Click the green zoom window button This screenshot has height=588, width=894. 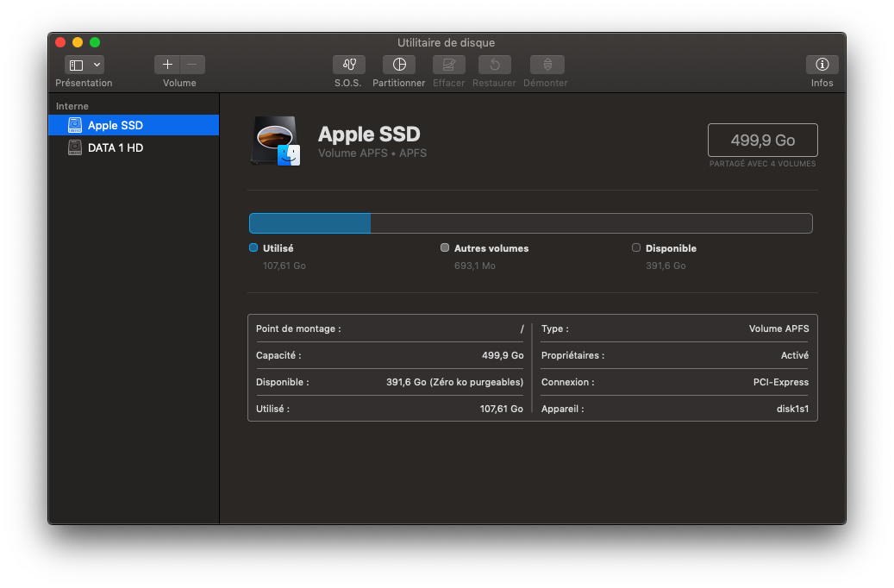[95, 42]
